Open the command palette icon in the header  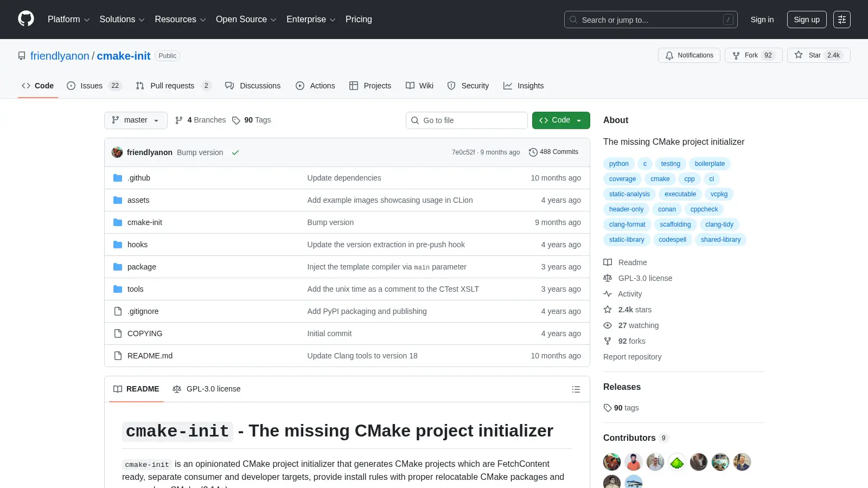pos(842,20)
